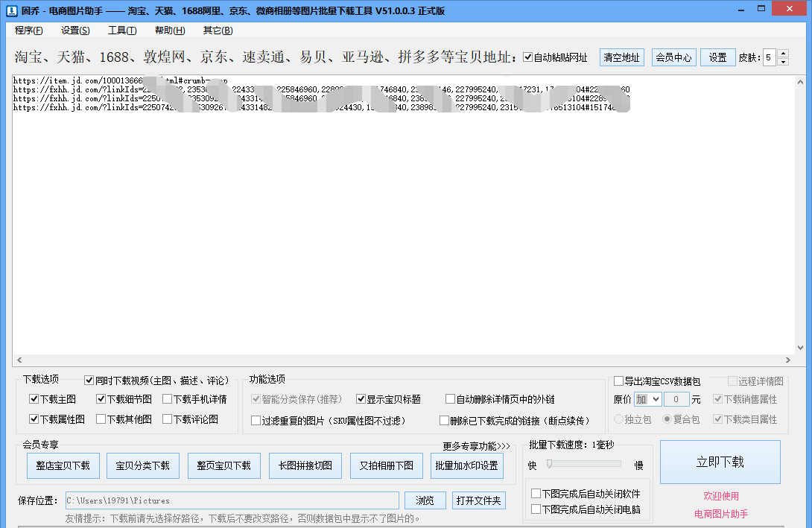This screenshot has height=528, width=812.
Task: Uncheck 下载主图 option
Action: (x=34, y=399)
